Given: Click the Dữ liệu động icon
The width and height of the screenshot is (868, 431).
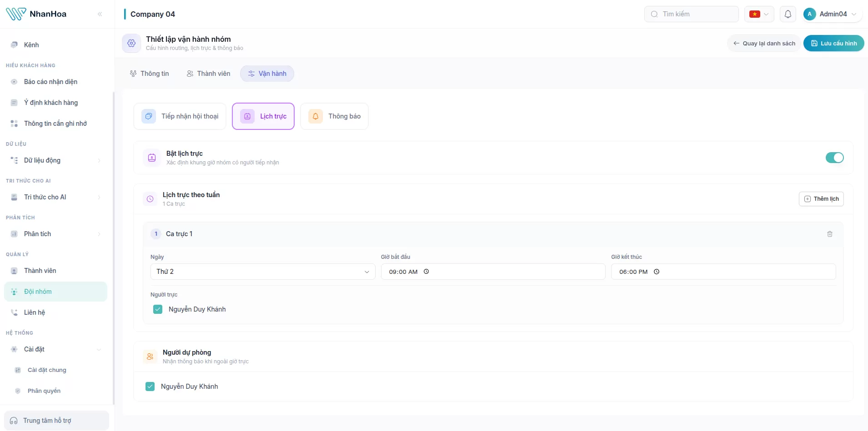Looking at the screenshot, I should tap(14, 160).
